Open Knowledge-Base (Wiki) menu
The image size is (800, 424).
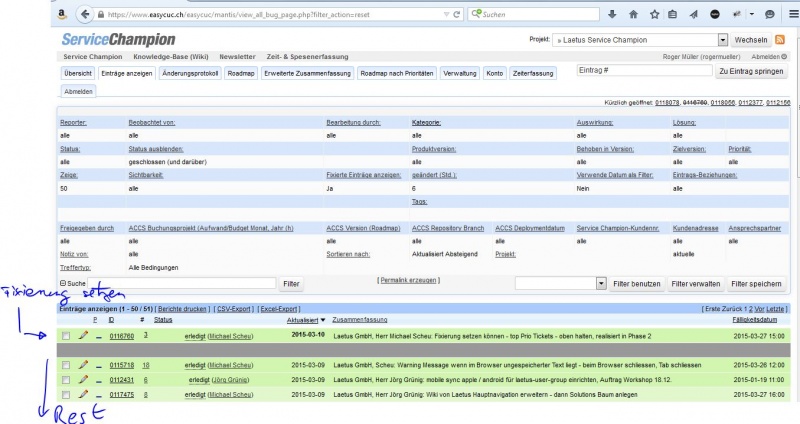pyautogui.click(x=171, y=57)
